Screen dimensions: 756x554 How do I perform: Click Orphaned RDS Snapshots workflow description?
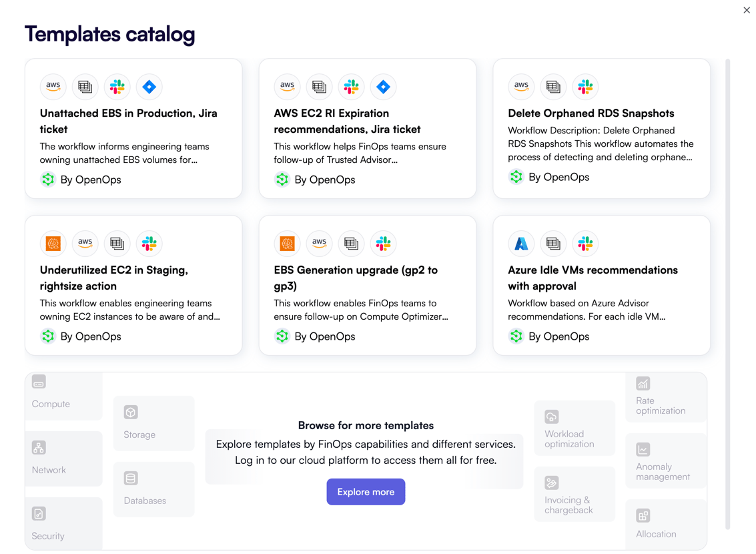pyautogui.click(x=601, y=144)
